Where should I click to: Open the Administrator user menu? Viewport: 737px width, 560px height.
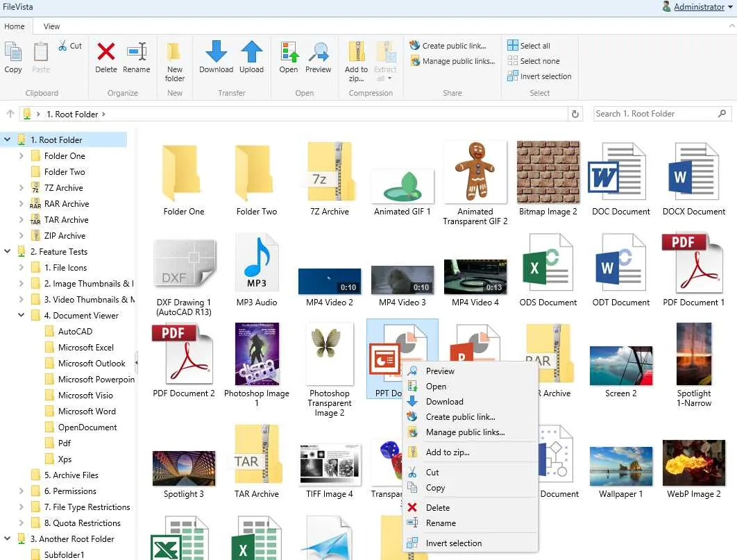coord(697,6)
